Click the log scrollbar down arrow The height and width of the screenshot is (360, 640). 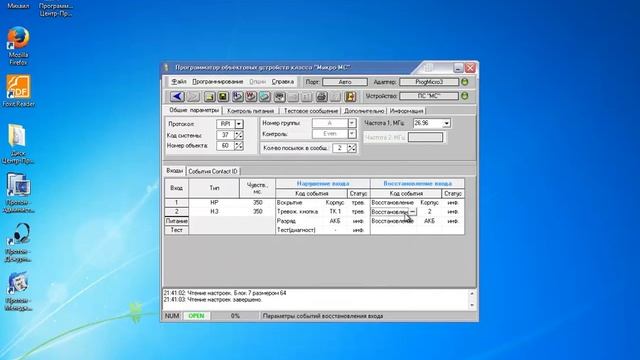(x=472, y=305)
